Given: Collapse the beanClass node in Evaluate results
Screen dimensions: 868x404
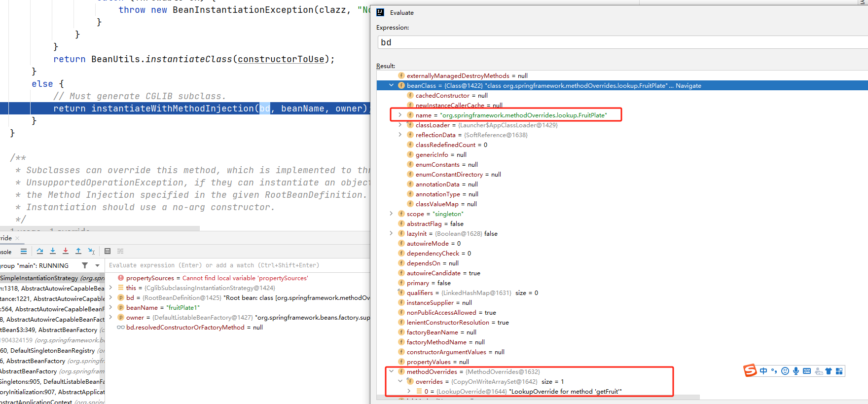Looking at the screenshot, I should click(x=392, y=85).
